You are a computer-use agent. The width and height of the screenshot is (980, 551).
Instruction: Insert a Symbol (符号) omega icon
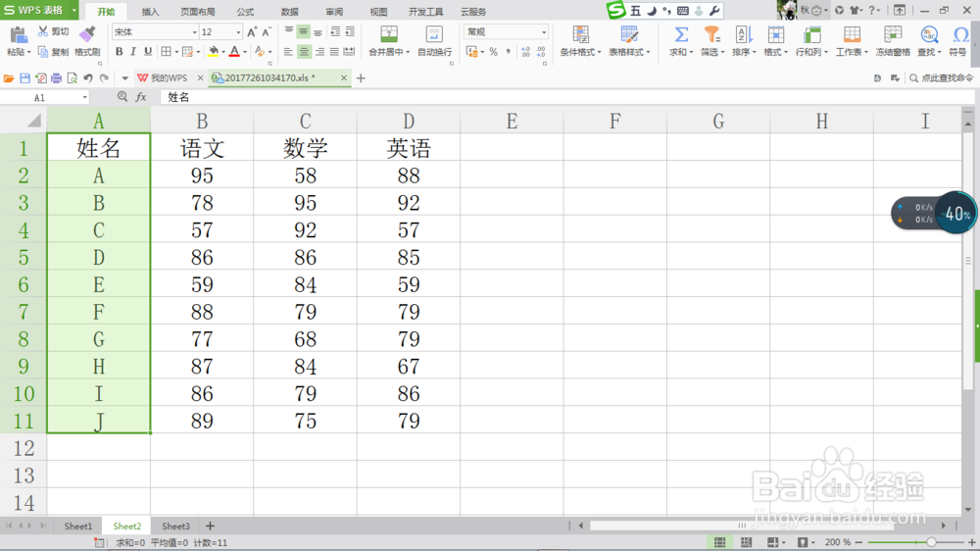pos(960,34)
